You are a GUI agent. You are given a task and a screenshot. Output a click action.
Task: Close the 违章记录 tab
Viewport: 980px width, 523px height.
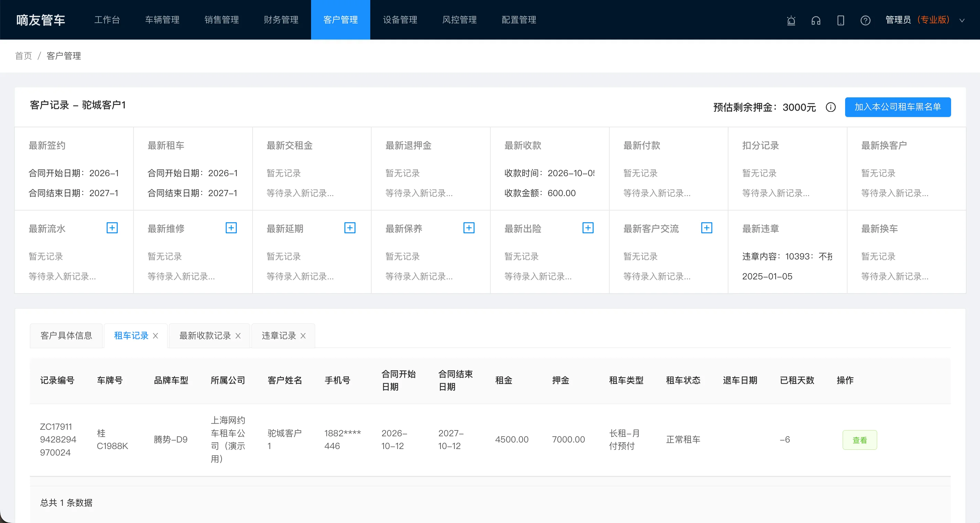click(303, 336)
